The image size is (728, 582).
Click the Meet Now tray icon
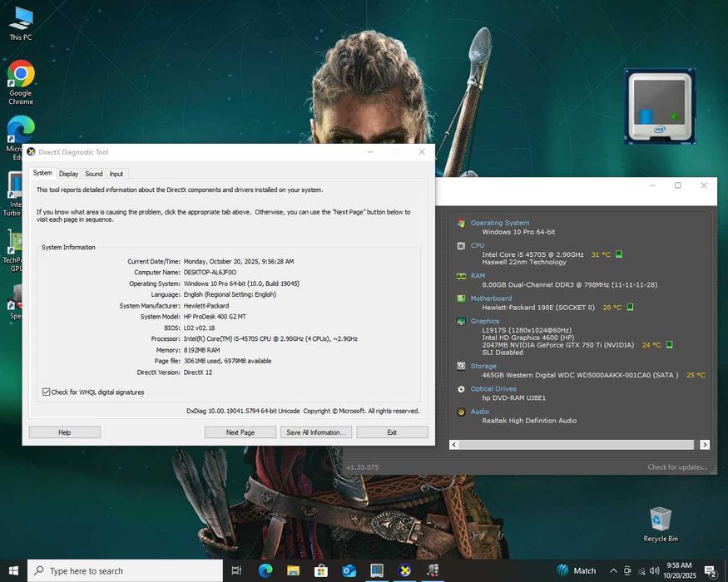(627, 571)
